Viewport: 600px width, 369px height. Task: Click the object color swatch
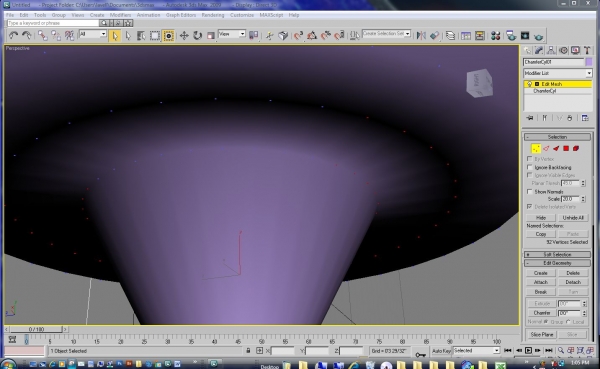coord(589,62)
